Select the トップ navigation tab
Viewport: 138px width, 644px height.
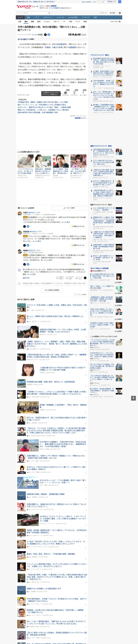[20, 17]
